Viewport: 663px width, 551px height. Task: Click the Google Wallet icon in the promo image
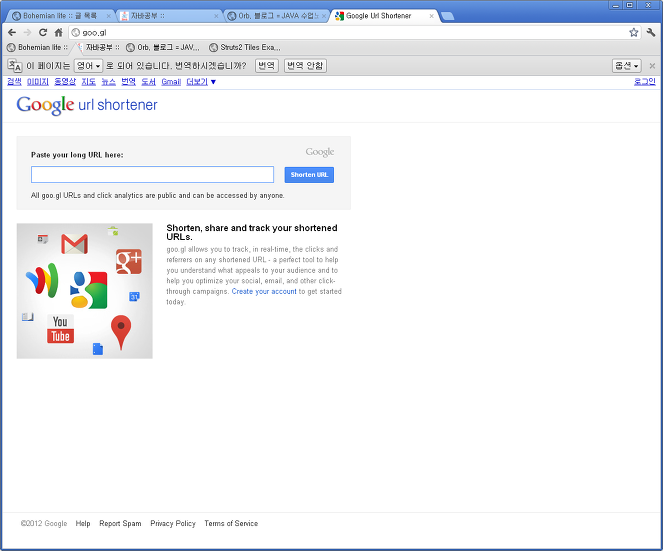pos(42,280)
